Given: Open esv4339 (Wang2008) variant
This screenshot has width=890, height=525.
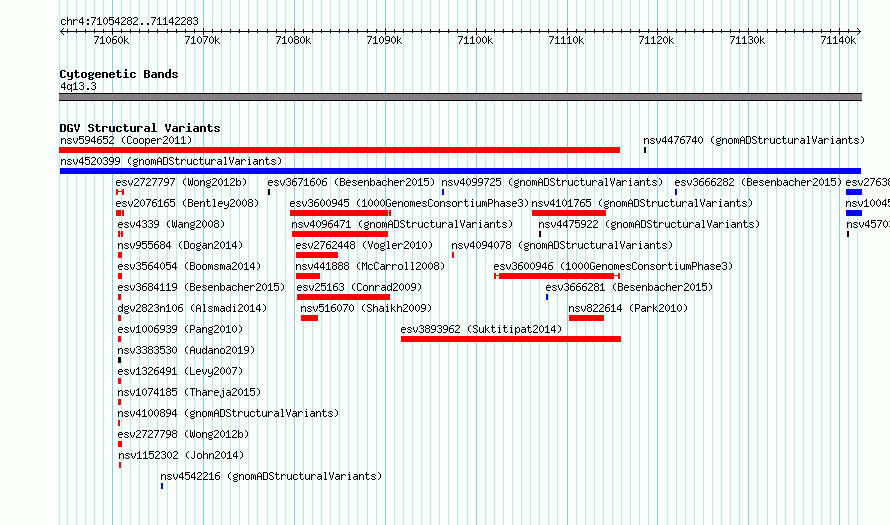Looking at the screenshot, I should [171, 224].
